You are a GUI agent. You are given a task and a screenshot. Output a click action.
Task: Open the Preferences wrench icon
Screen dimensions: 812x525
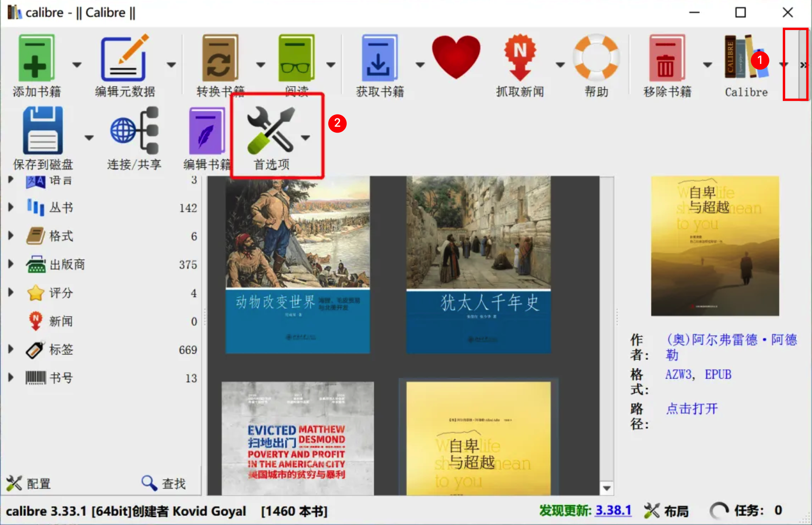(271, 130)
